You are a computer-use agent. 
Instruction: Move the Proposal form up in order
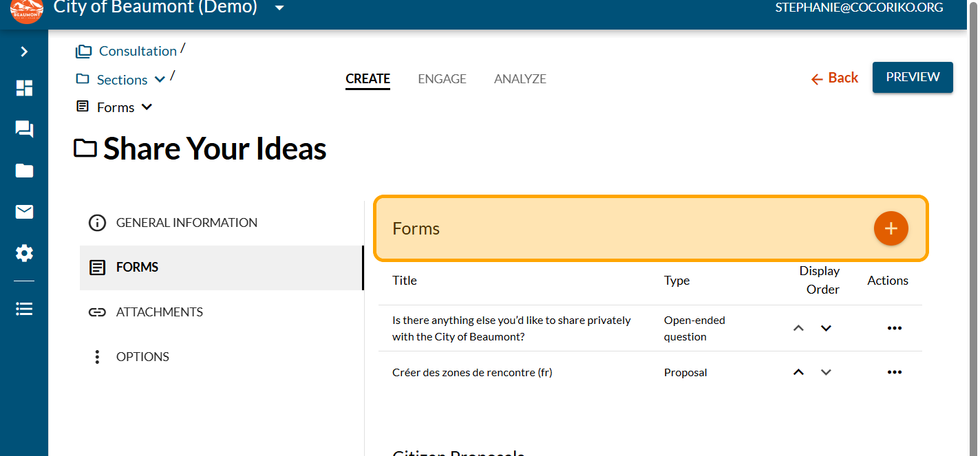798,372
